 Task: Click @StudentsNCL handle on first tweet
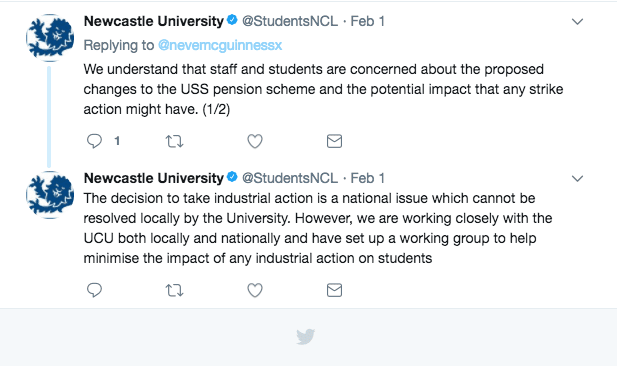290,21
